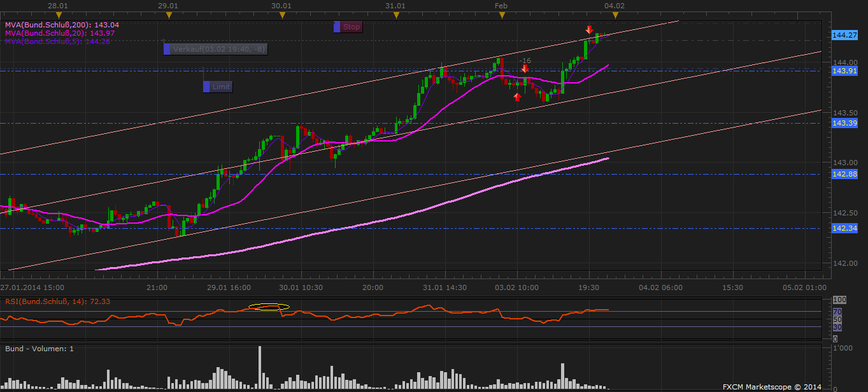Click the 04.02 day marker triangle
Viewport: 868px width, 392px height.
pos(615,15)
